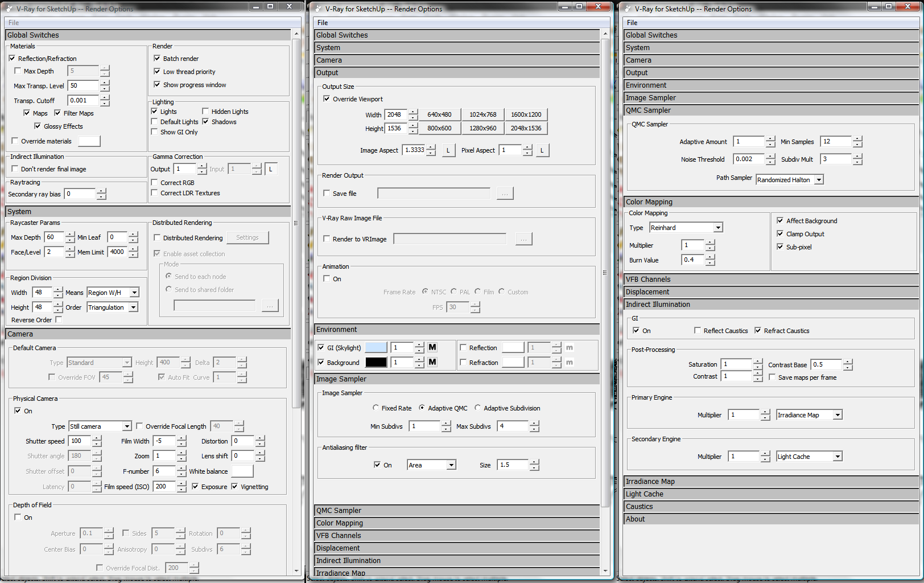Open Physical Camera Type dropdown
This screenshot has height=583, width=924.
126,426
